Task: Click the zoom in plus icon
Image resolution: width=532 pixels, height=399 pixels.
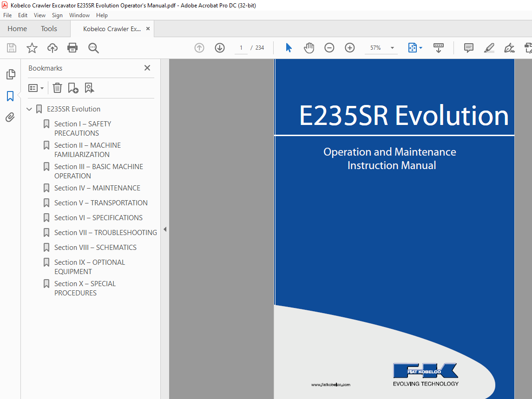Action: [350, 48]
